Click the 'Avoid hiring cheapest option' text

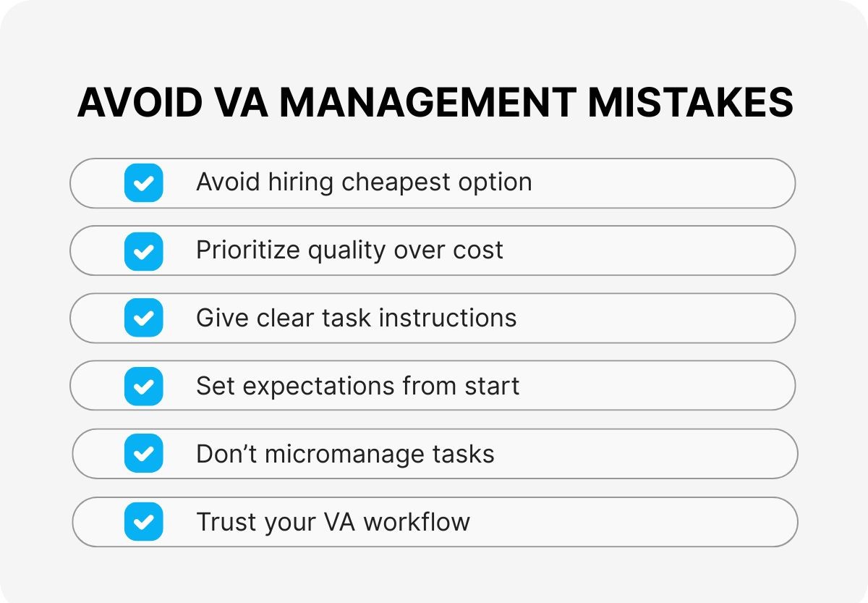(x=364, y=182)
